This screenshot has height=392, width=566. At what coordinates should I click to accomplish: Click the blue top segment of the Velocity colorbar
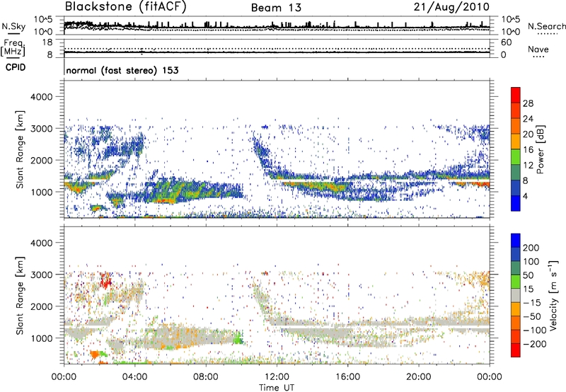(x=516, y=241)
